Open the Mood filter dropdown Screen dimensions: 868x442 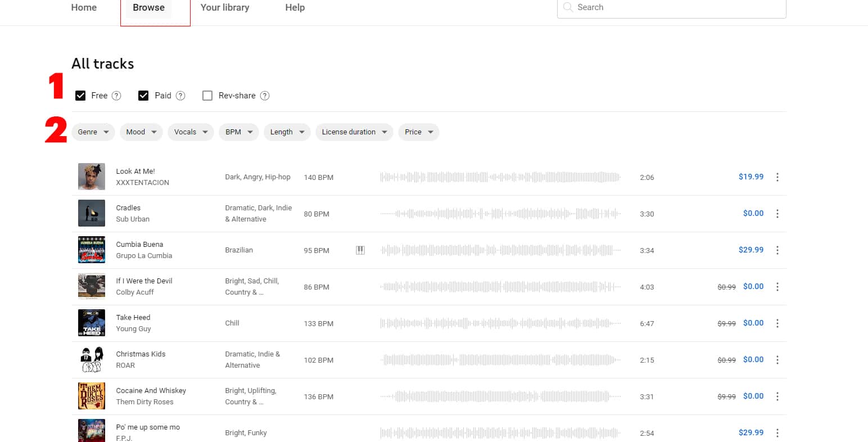pos(141,132)
